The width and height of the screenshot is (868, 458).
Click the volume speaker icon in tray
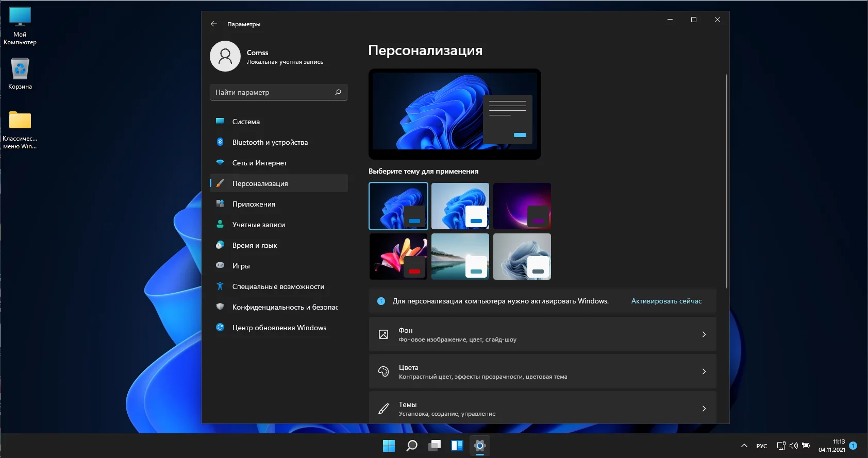[x=793, y=446]
